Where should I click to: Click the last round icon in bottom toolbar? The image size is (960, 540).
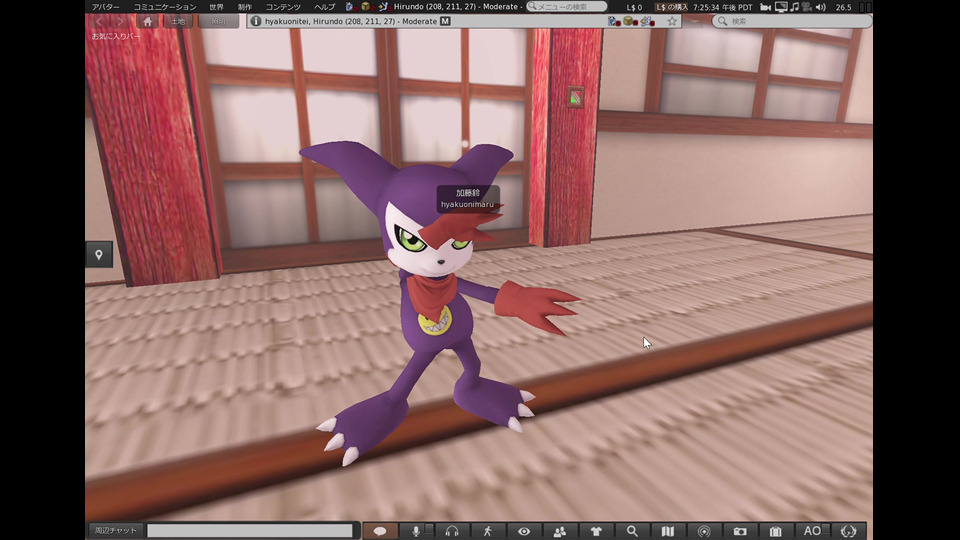tap(848, 531)
